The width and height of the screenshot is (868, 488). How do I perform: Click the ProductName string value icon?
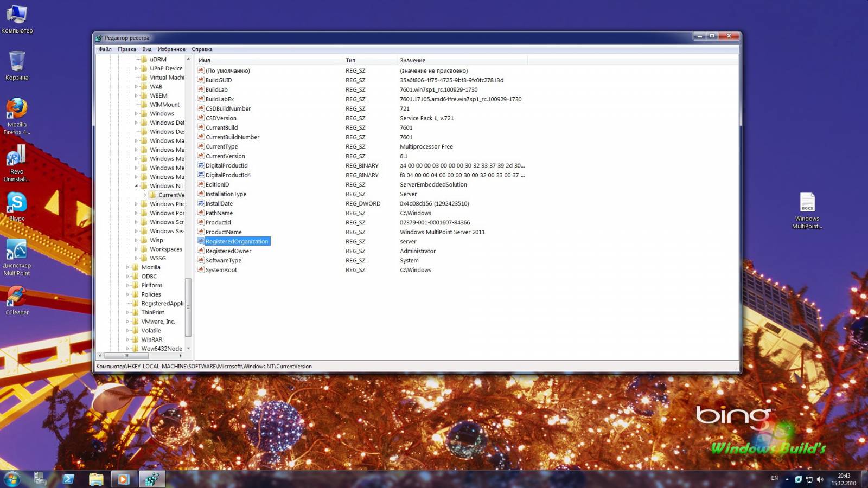(201, 232)
